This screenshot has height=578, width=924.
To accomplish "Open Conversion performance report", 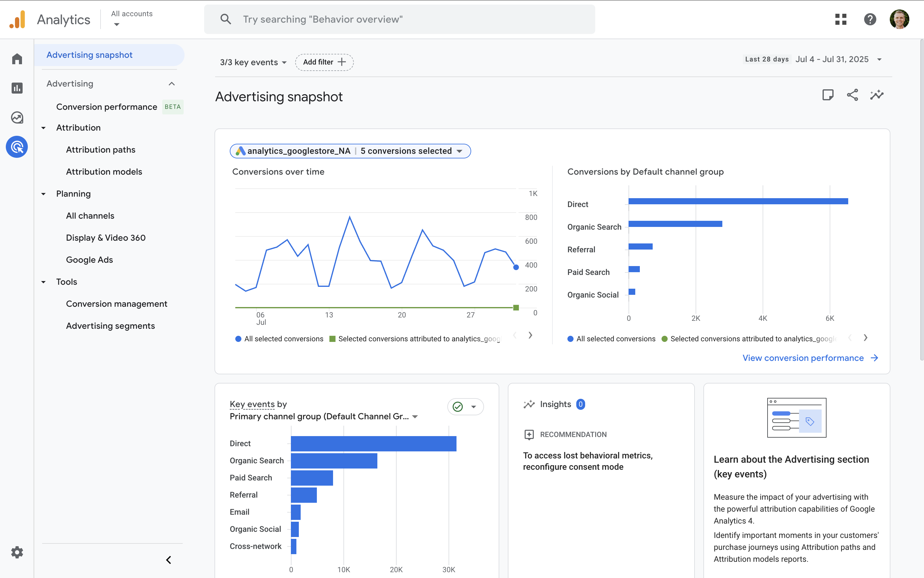I will pyautogui.click(x=107, y=107).
